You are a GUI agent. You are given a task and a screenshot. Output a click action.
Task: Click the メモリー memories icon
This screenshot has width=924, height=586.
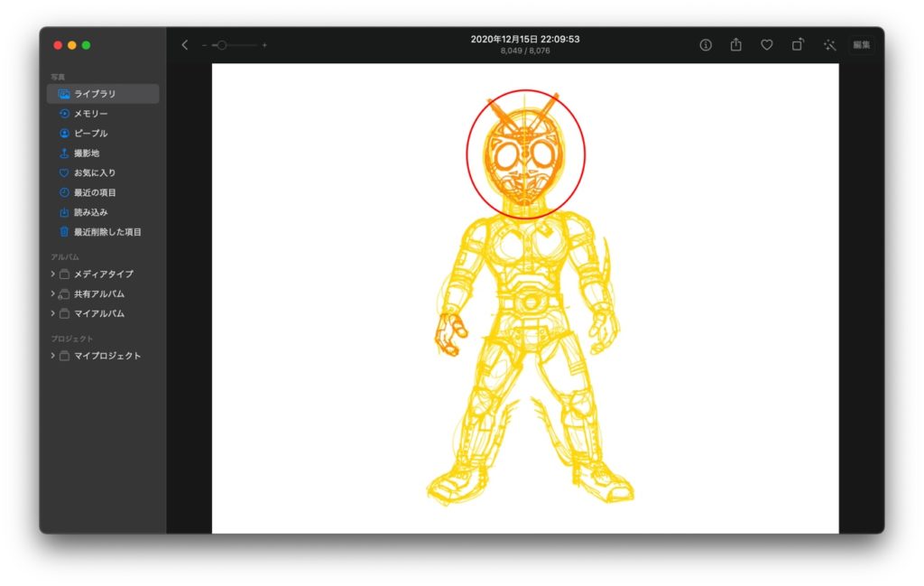coord(64,114)
